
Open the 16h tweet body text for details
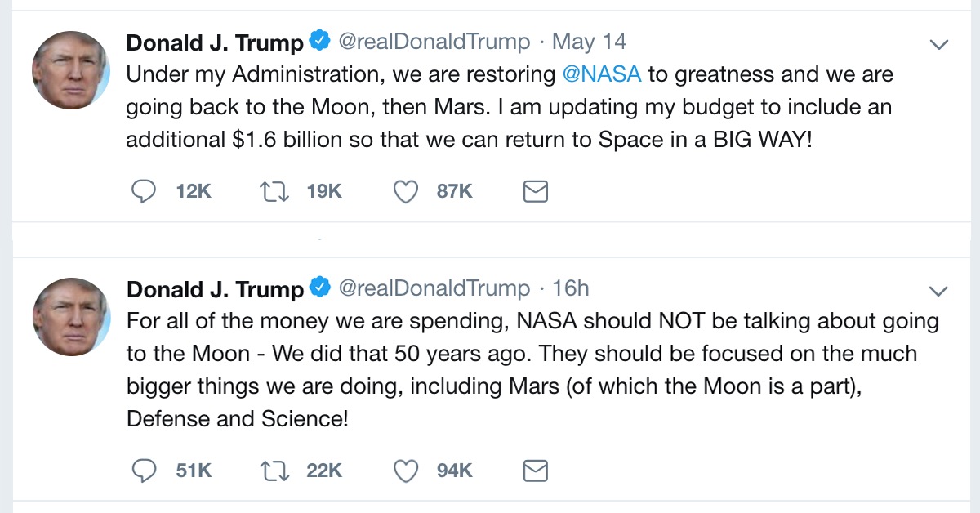(532, 370)
